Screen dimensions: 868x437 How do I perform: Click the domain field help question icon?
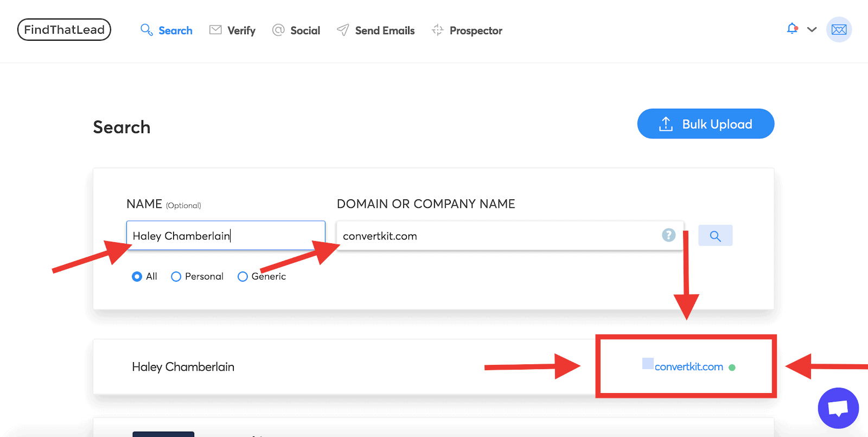pyautogui.click(x=668, y=235)
